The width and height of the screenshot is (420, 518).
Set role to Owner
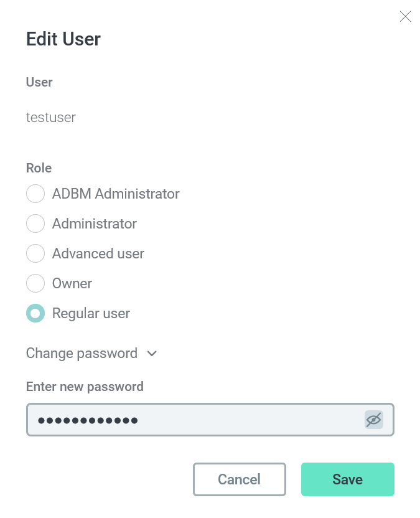click(35, 283)
